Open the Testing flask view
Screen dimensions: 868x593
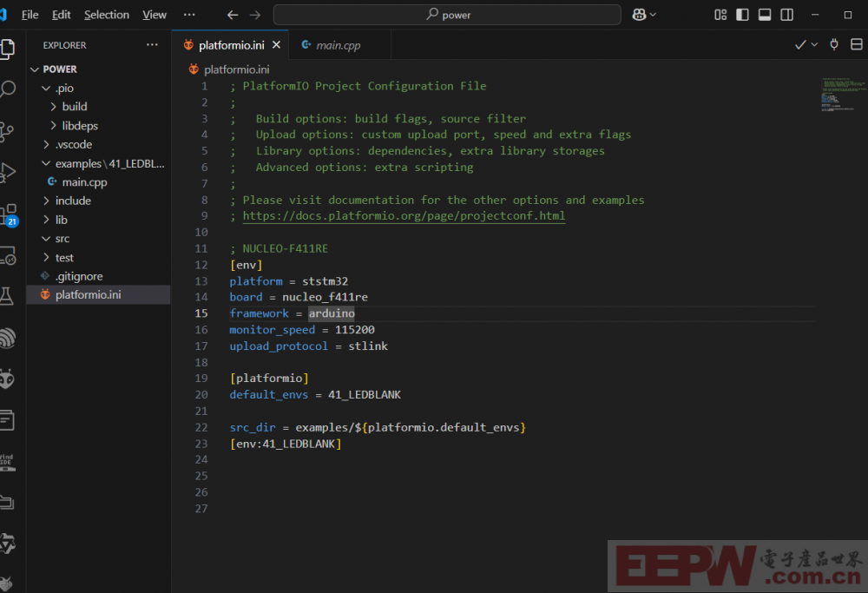coord(7,296)
